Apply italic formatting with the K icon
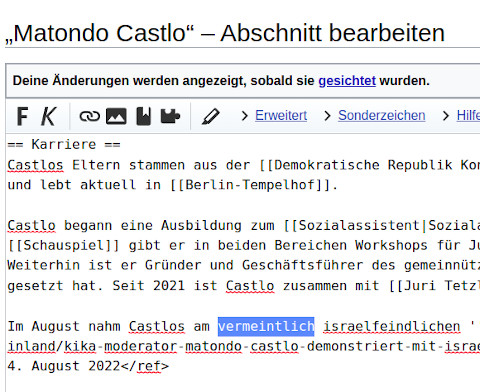480x392 pixels. (49, 116)
